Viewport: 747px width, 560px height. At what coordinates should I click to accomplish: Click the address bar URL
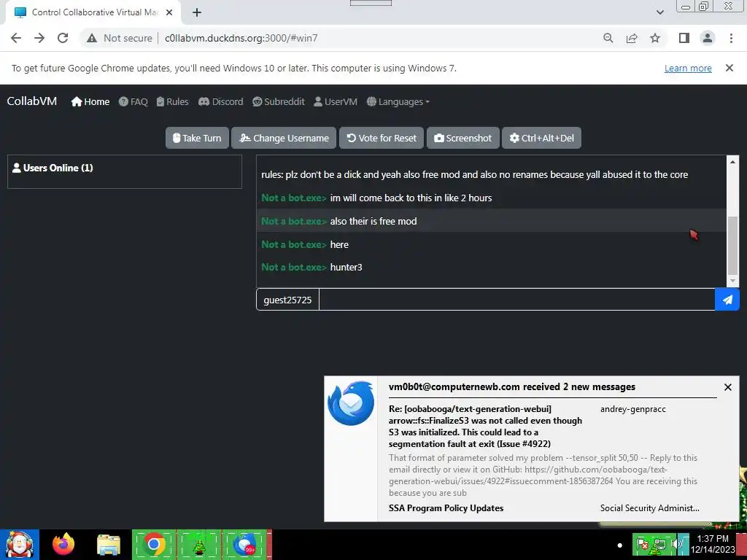pyautogui.click(x=241, y=38)
